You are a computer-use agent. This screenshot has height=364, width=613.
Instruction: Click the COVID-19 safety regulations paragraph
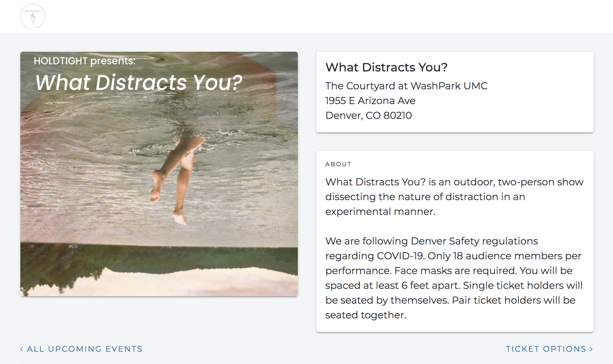[x=432, y=241]
